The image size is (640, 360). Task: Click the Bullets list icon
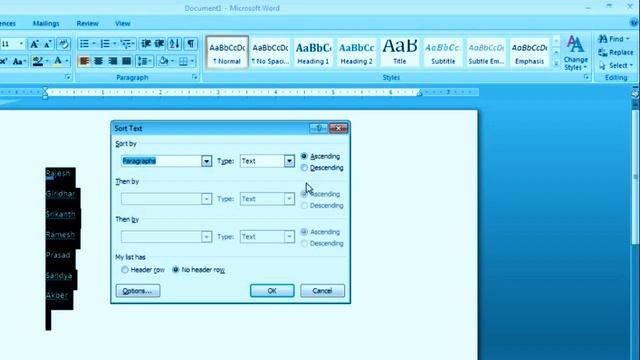[84, 44]
